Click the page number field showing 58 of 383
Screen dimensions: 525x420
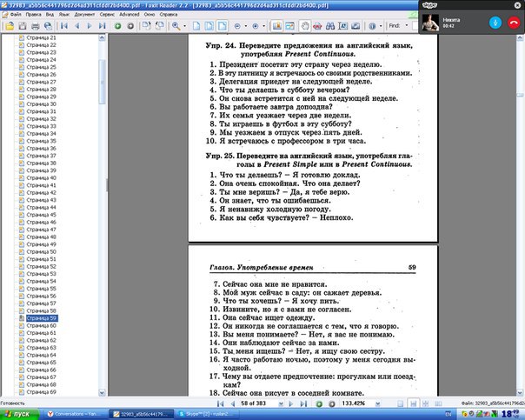click(x=258, y=404)
